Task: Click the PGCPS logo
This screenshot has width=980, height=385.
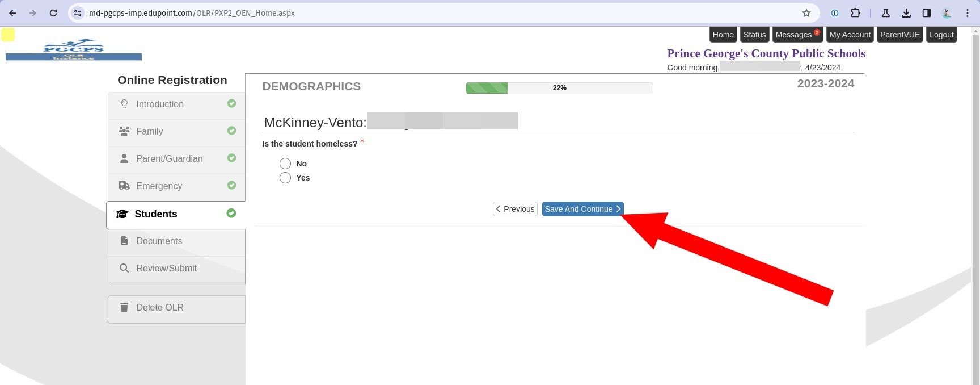Action: tap(74, 49)
